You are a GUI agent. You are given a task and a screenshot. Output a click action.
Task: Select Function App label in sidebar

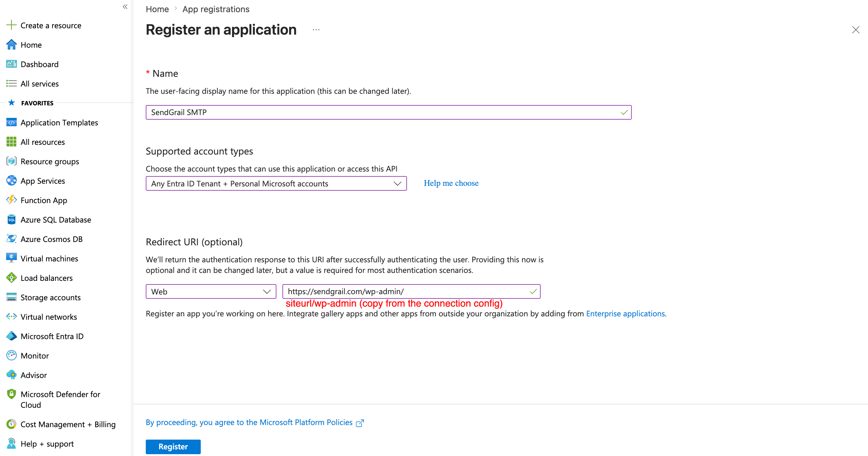click(x=44, y=200)
